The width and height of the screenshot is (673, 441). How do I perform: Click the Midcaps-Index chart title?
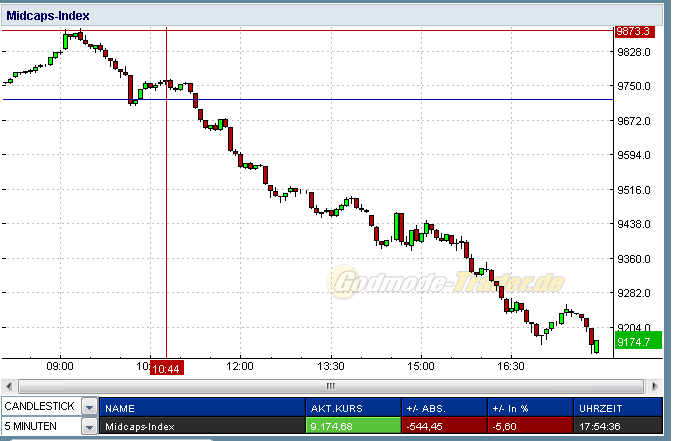[48, 16]
